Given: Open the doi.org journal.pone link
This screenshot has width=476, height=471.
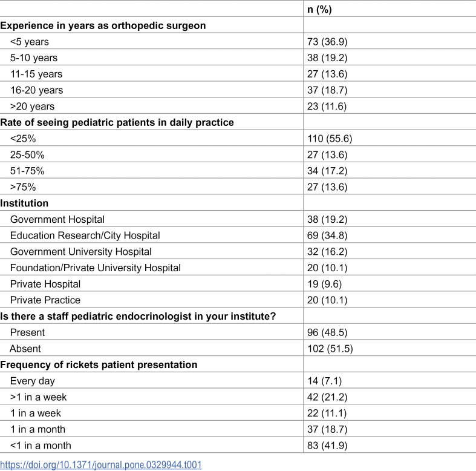Looking at the screenshot, I should [x=101, y=464].
